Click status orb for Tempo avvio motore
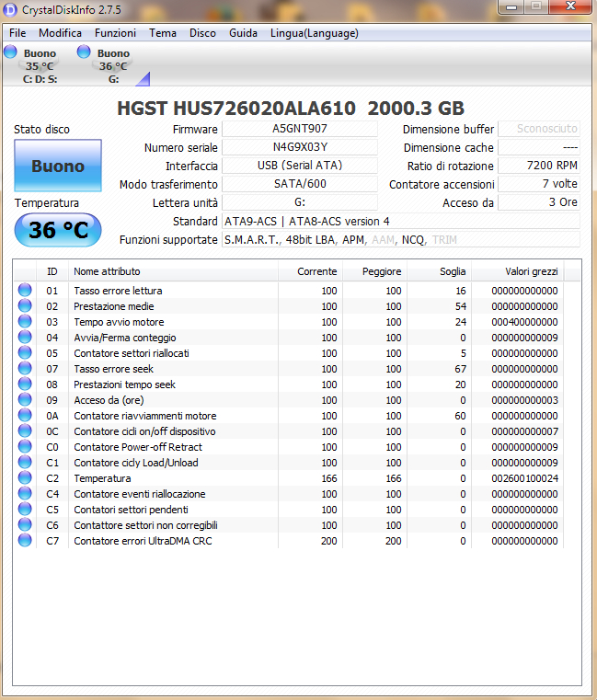Image resolution: width=597 pixels, height=700 pixels. pos(25,321)
